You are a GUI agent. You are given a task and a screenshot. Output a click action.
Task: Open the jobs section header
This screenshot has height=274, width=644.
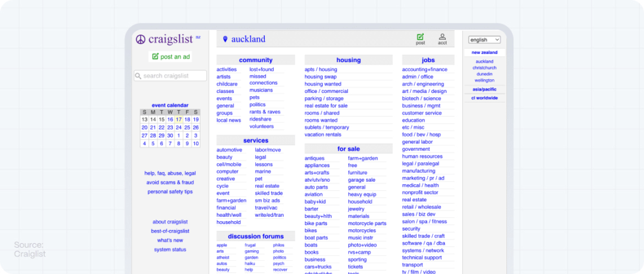click(428, 60)
